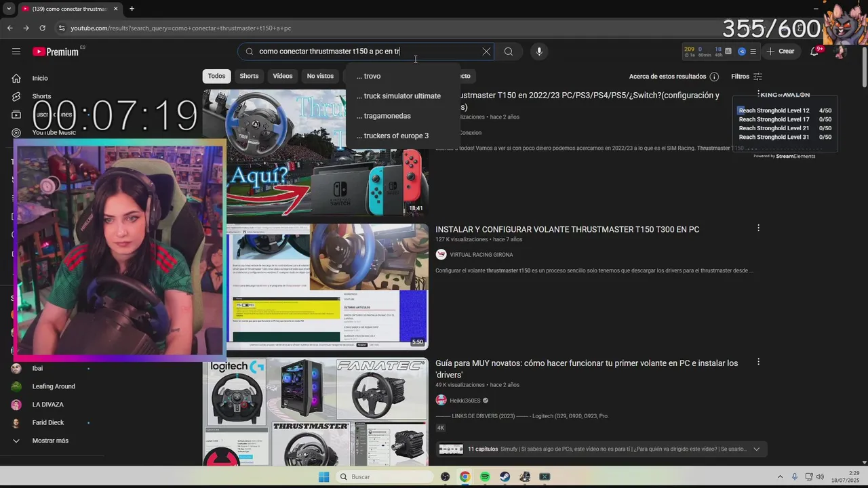This screenshot has height=488, width=868.
Task: Show hidden system tray icons
Action: 780,476
